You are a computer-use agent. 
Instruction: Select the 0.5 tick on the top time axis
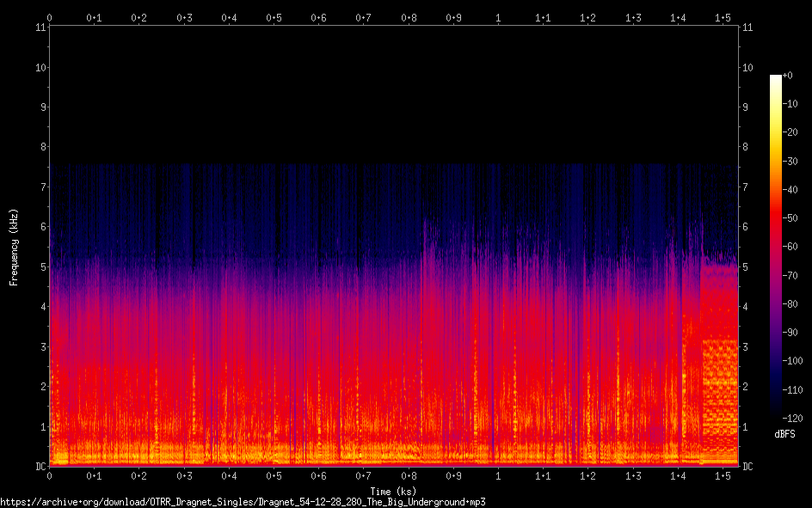click(x=274, y=17)
